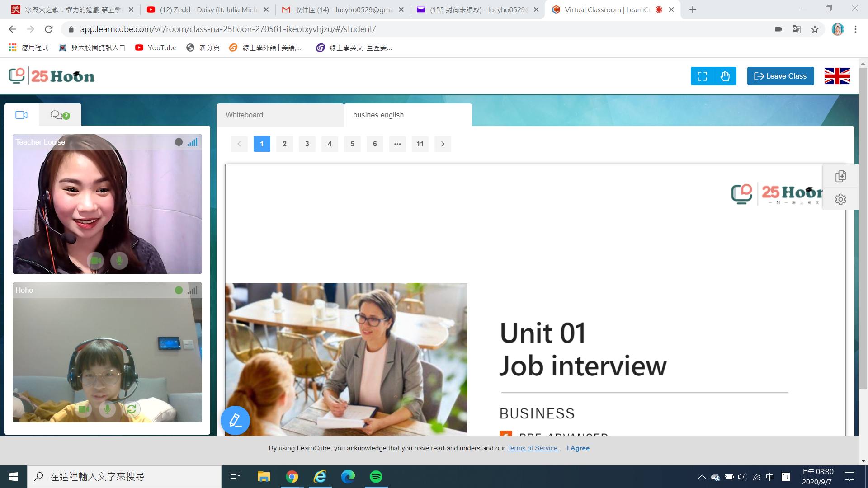Go to slide page 6
Screen dimensions: 868x488
375,144
